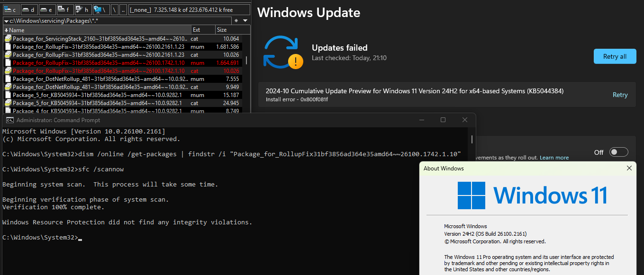Screen dimensions: 644x275
Task: Click icon of Package_5 KB5045934 mum file
Action: click(x=8, y=95)
